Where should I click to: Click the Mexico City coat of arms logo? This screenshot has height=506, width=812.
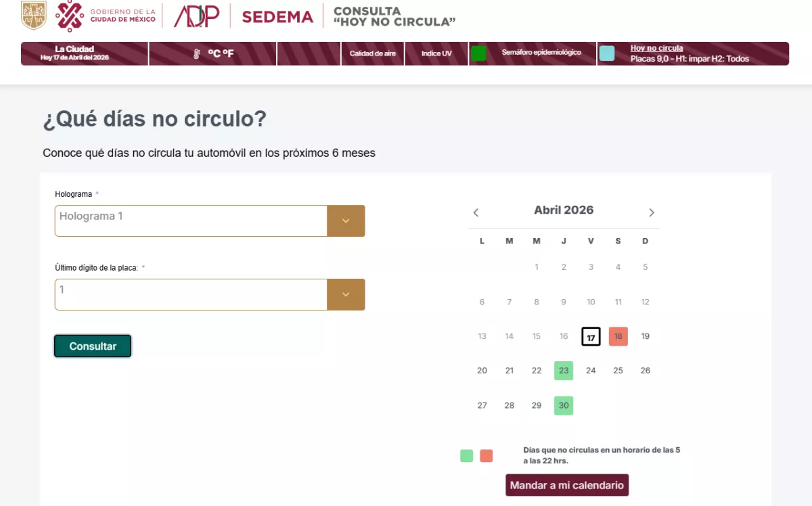click(x=34, y=16)
